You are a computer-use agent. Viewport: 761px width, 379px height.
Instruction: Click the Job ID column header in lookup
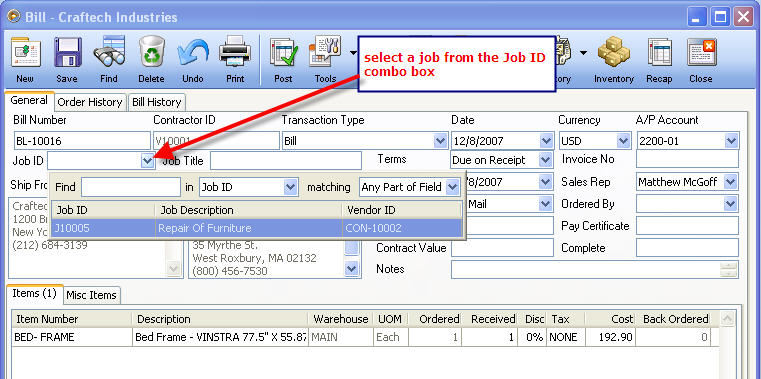[x=103, y=210]
